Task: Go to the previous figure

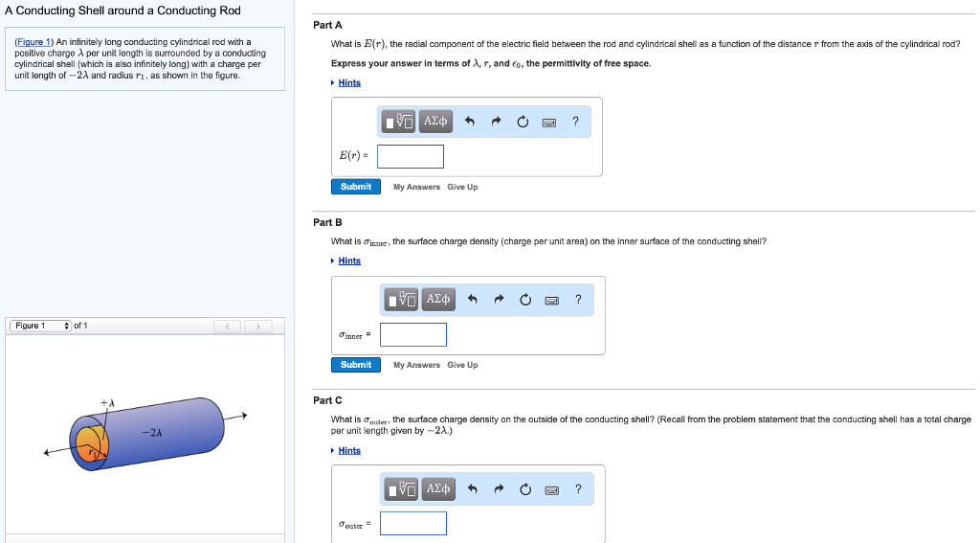Action: pyautogui.click(x=228, y=327)
